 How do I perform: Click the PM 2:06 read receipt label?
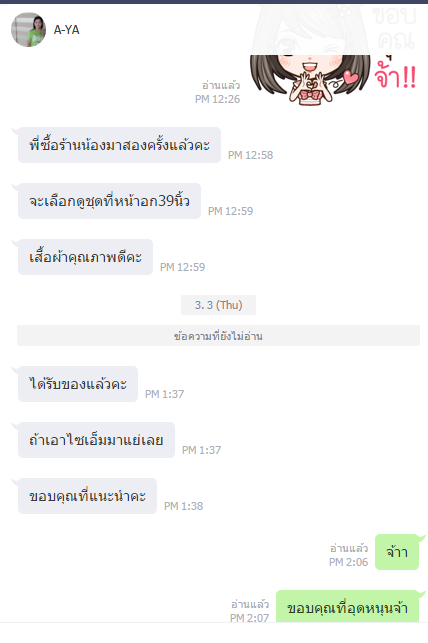pos(349,548)
